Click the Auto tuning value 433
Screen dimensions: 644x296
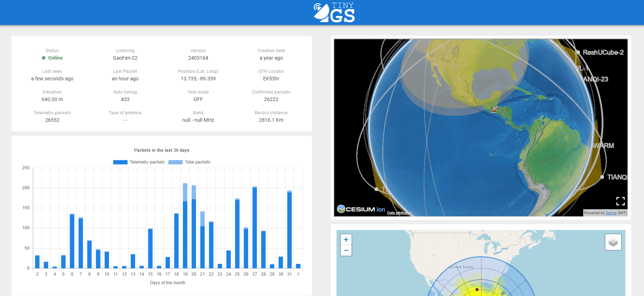[125, 99]
